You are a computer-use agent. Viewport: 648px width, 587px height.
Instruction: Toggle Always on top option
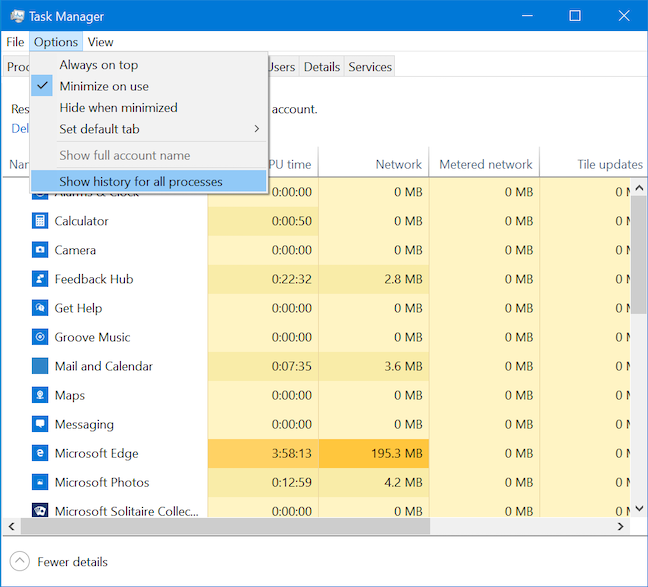coord(149,65)
